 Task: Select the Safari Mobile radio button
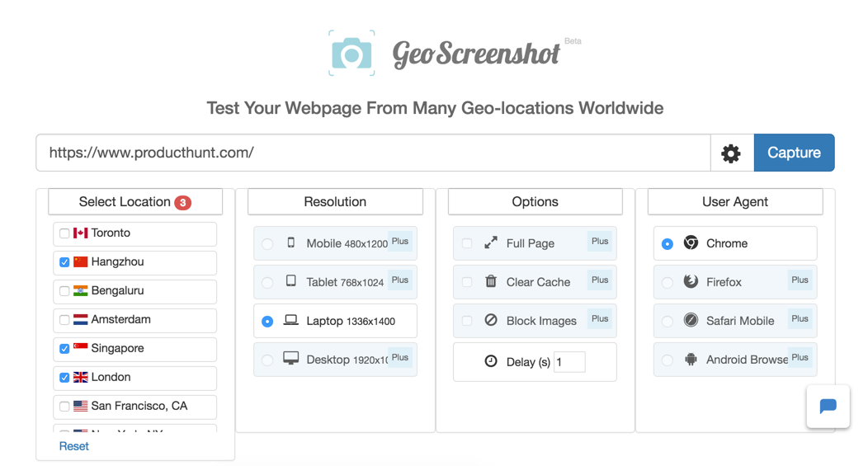click(667, 322)
